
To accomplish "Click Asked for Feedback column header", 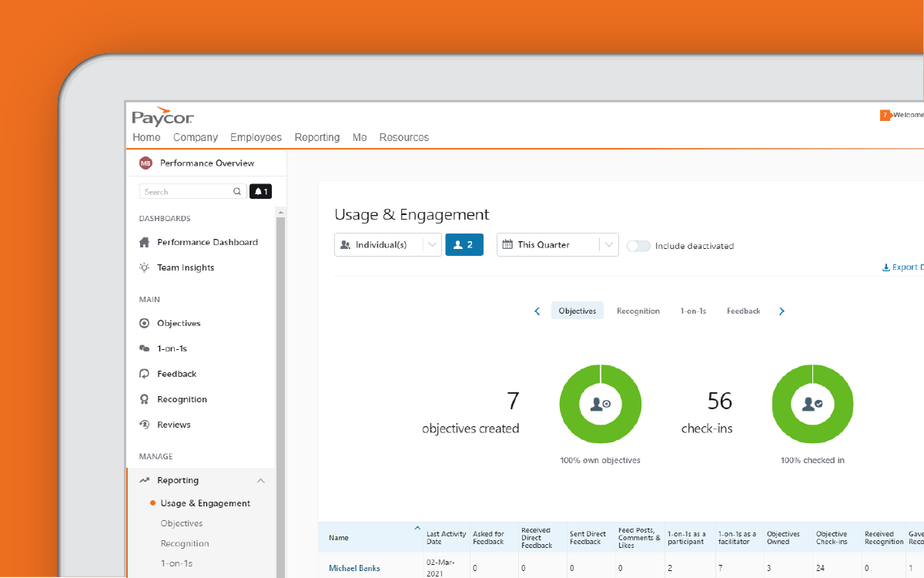I will (x=489, y=538).
